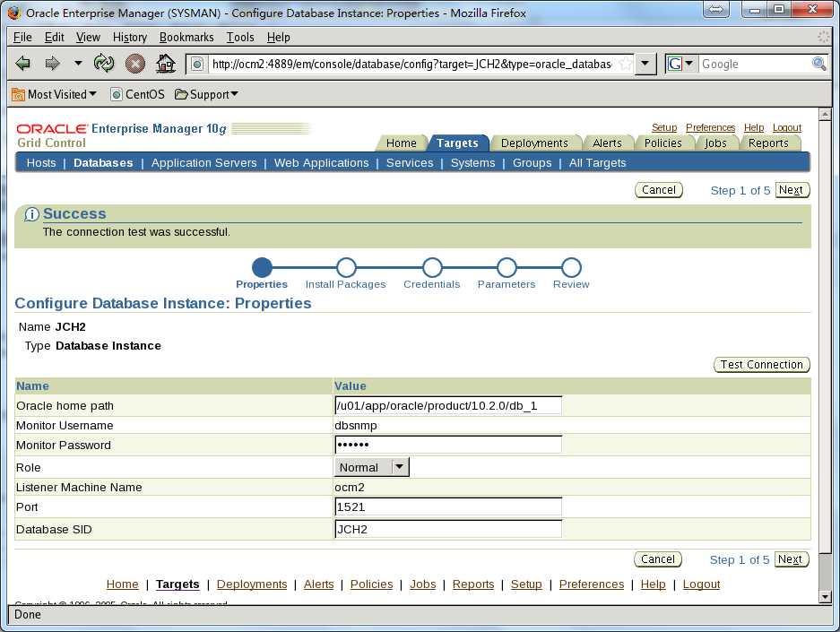
Task: Click the Port field containing 1521
Action: pos(448,506)
